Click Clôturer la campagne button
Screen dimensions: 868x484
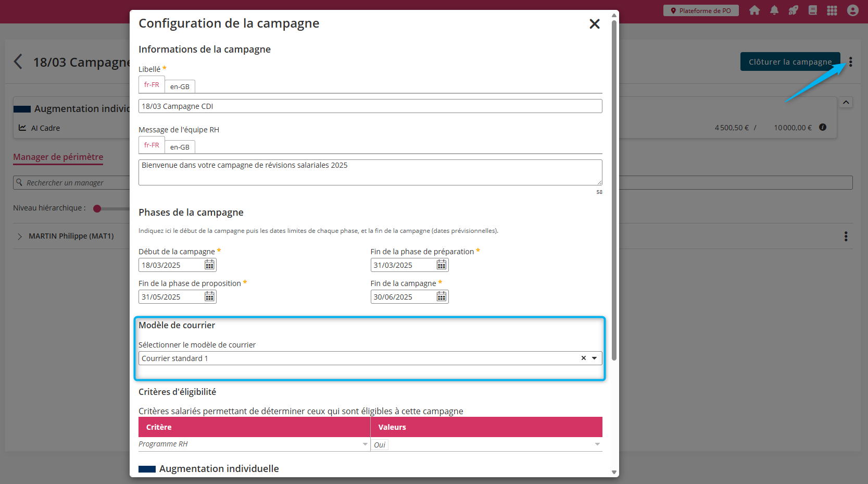click(790, 62)
